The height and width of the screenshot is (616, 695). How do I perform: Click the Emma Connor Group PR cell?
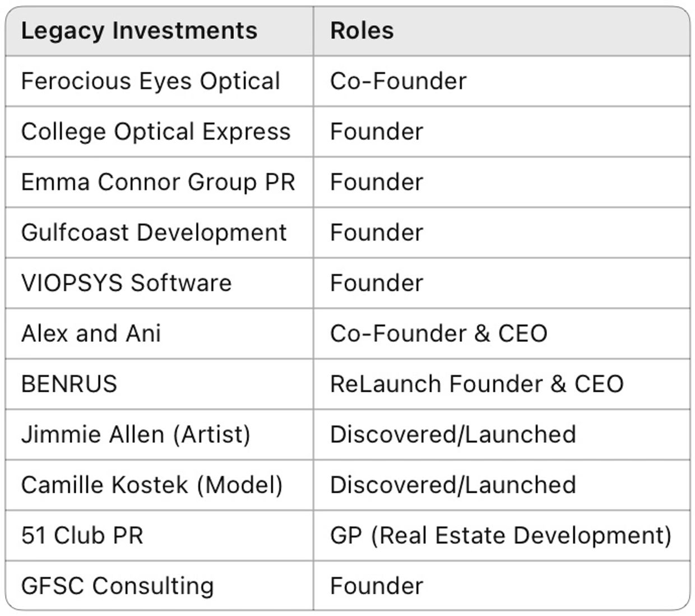click(x=158, y=182)
